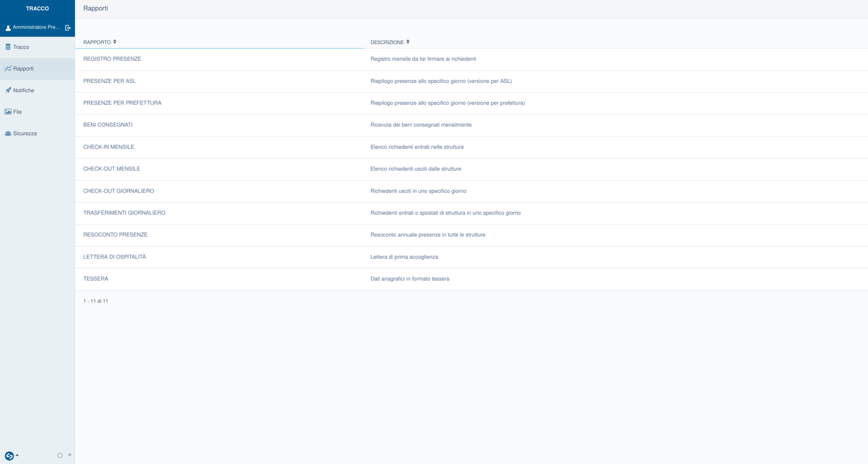Select the TRASFERIMENTI GIORNALIERO row
The height and width of the screenshot is (464, 868).
(471, 213)
